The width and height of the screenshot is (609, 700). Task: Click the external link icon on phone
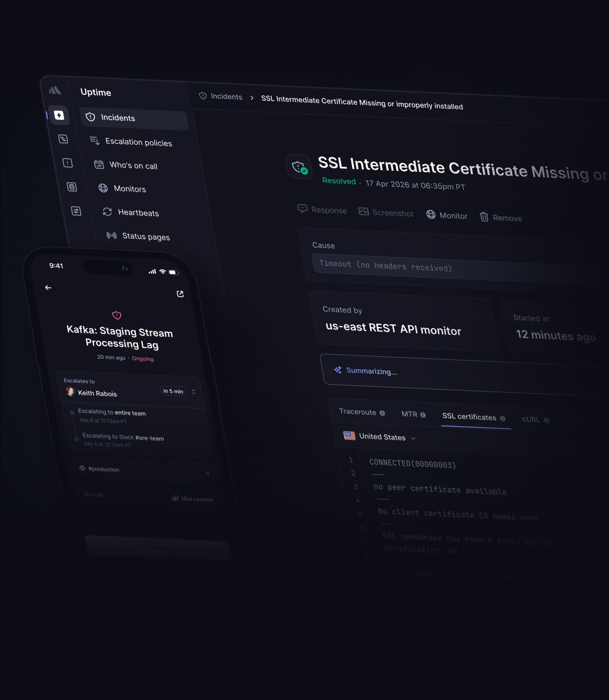(x=180, y=294)
